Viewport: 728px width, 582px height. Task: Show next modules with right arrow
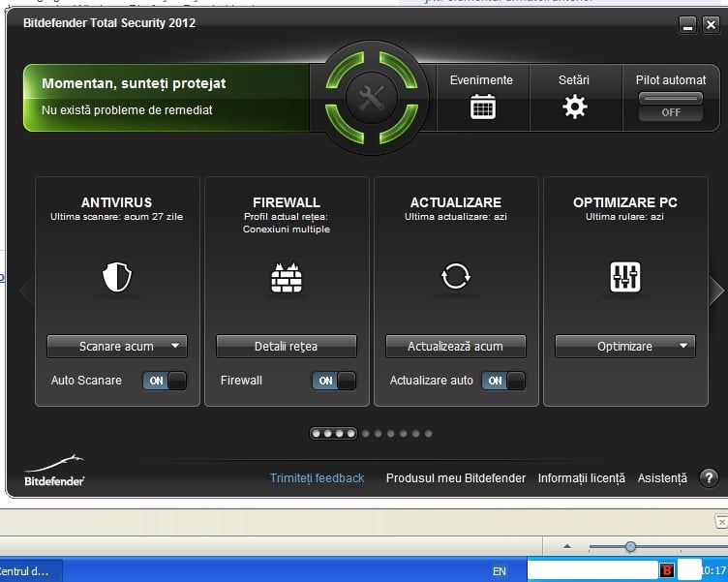(x=716, y=291)
